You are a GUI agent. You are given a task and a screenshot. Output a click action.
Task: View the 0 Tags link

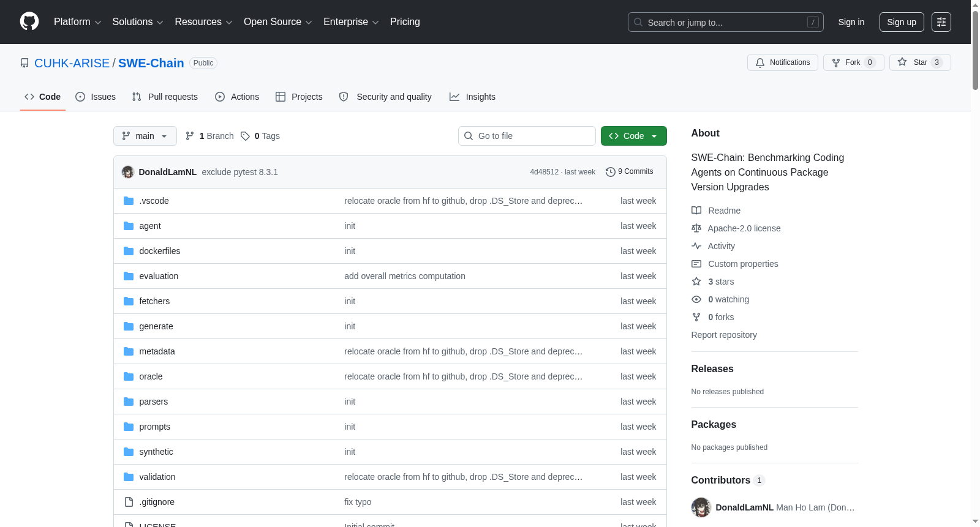260,136
